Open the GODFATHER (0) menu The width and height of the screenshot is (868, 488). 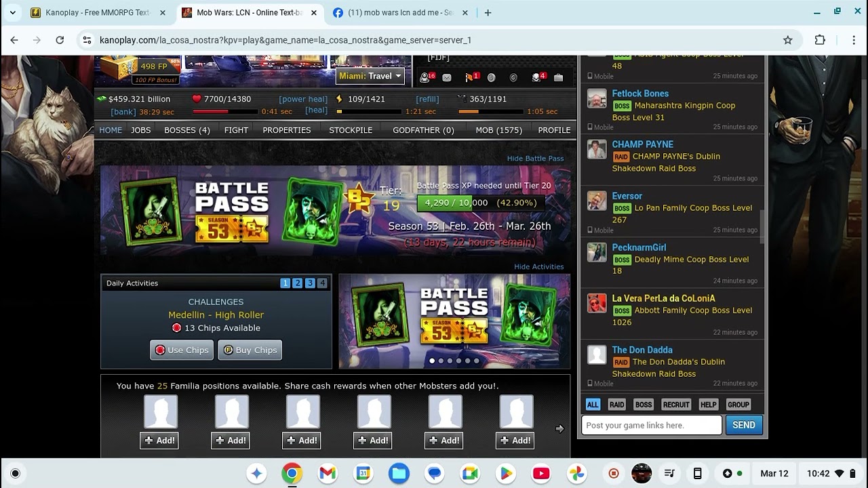tap(423, 130)
